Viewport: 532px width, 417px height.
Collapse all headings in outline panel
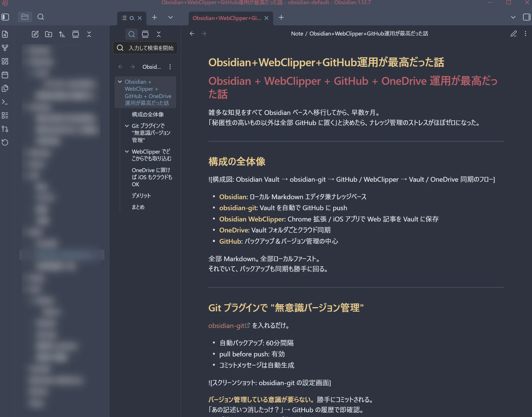[159, 34]
